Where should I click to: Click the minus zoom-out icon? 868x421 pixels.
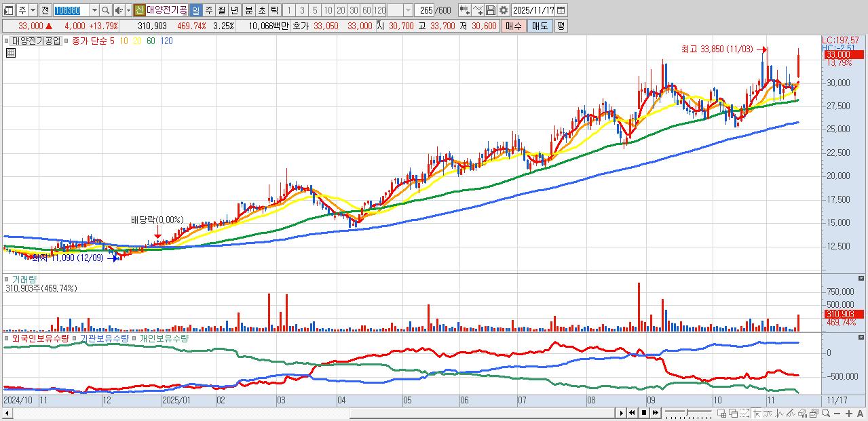point(837,414)
